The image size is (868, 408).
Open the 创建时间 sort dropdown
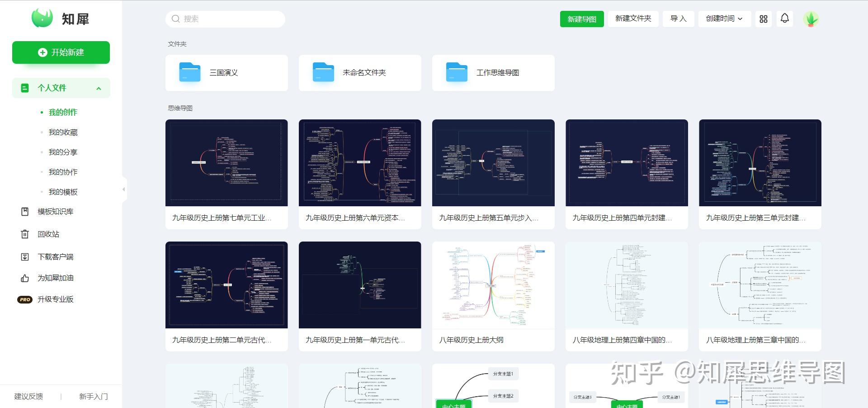click(x=724, y=19)
